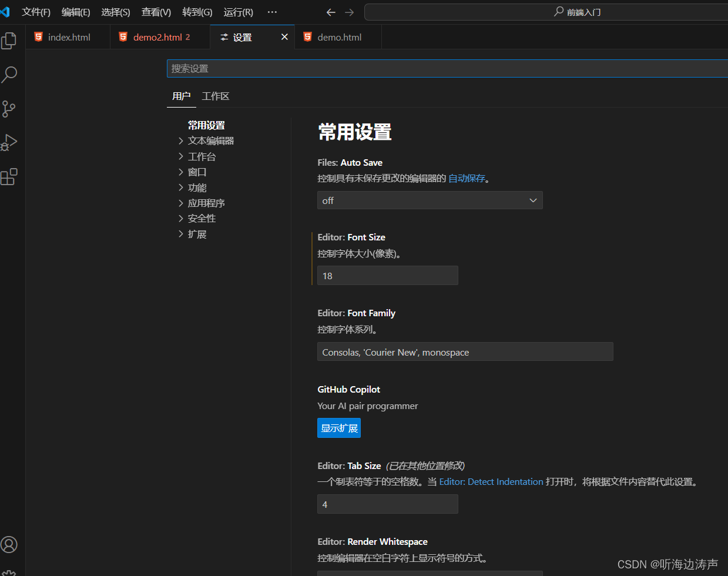Open the 查看(V) menu

tap(156, 12)
